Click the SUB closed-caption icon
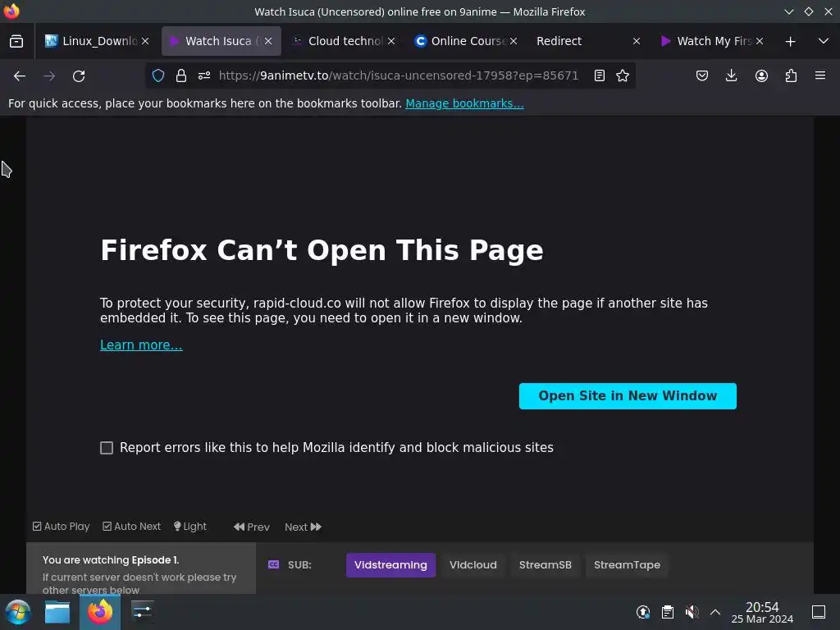 273,564
